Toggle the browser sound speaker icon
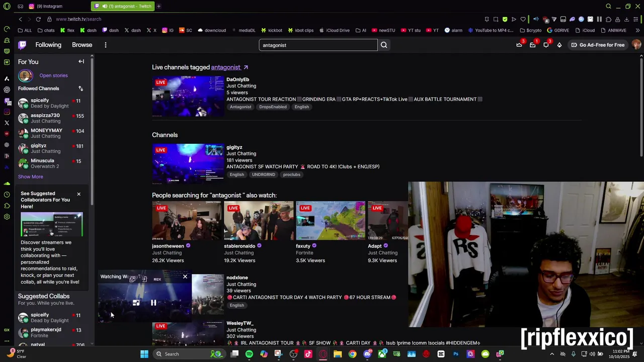644x362 pixels. click(x=535, y=19)
